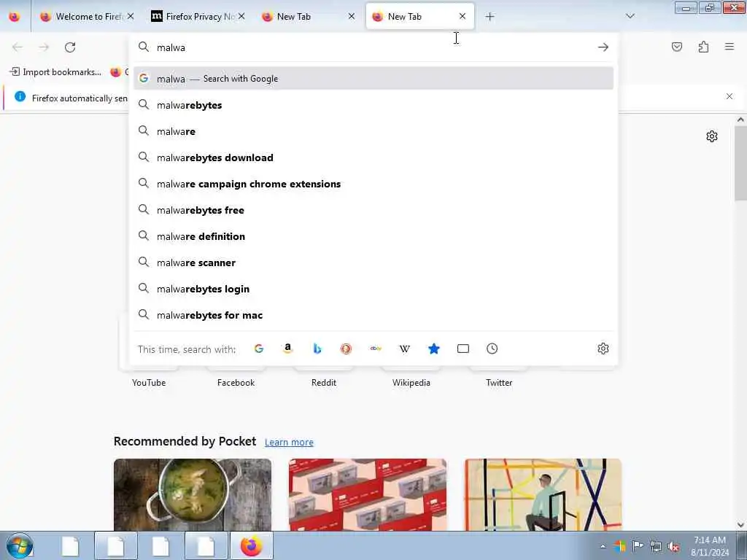Click the page vertical scrollbar thumb

[740, 163]
